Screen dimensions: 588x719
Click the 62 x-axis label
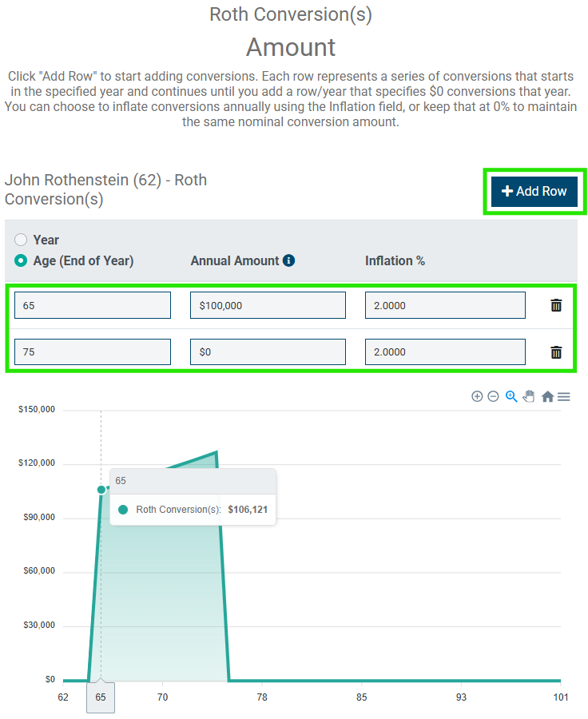click(63, 697)
